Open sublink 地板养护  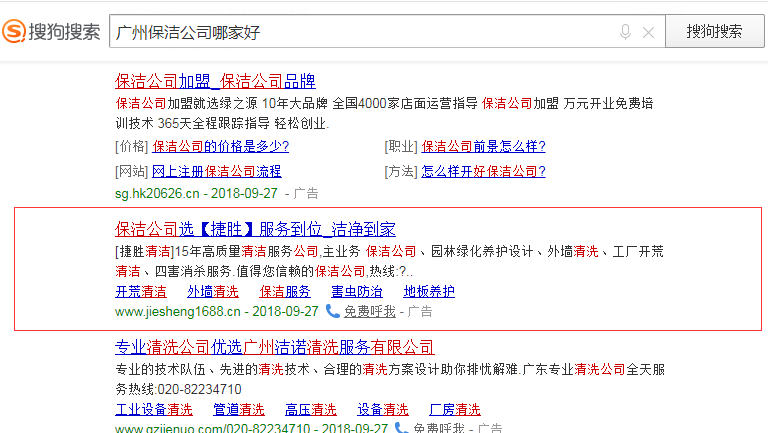(429, 291)
